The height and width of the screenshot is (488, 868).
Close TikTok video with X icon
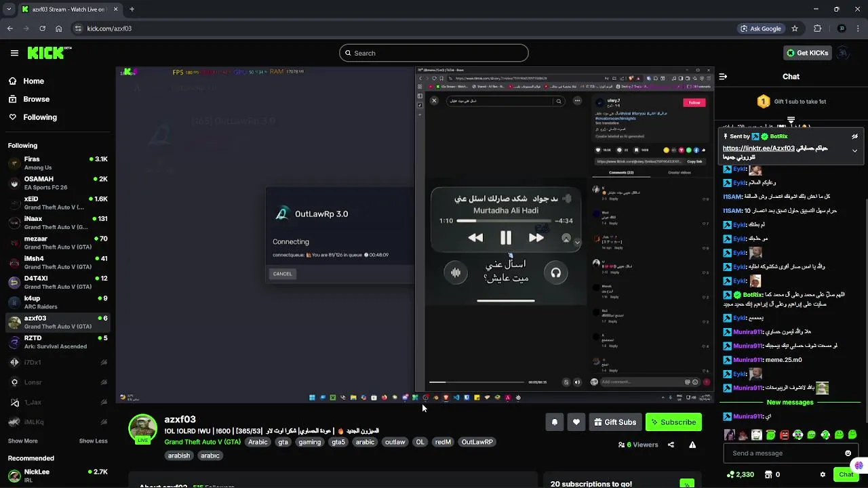(x=434, y=100)
